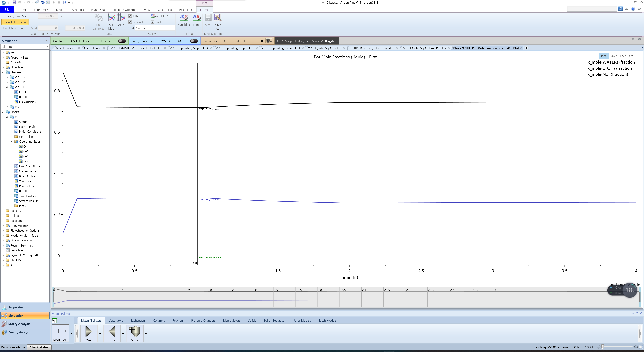Toggle the Capital/Utilities economics switch
The height and width of the screenshot is (352, 644).
[x=122, y=41]
